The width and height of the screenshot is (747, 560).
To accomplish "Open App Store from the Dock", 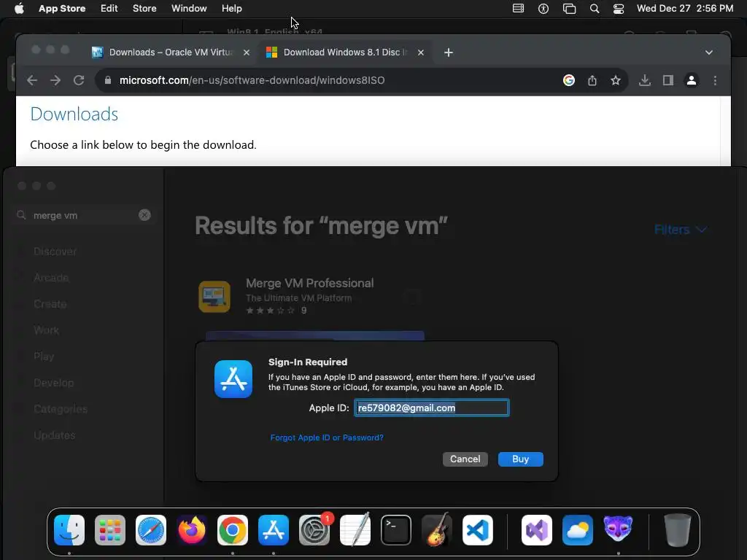I will 274,530.
